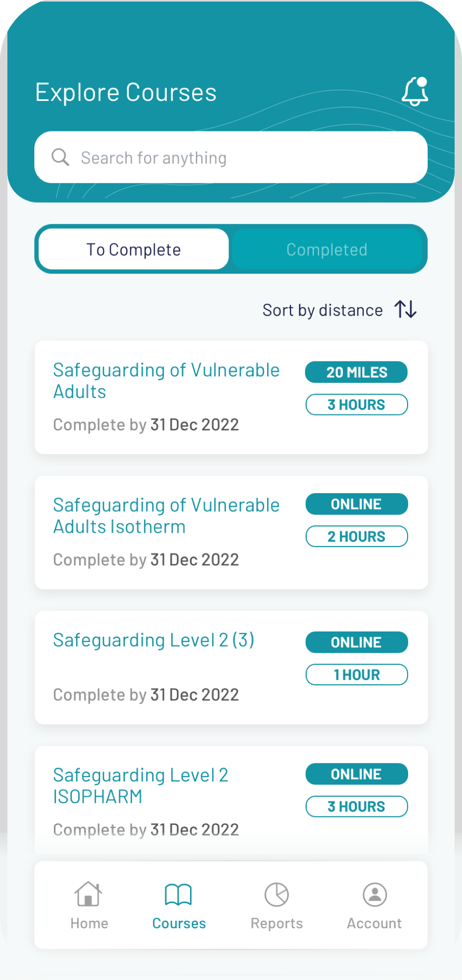This screenshot has width=462, height=980.
Task: Open Safeguarding Level 2 (3) course
Action: (154, 640)
